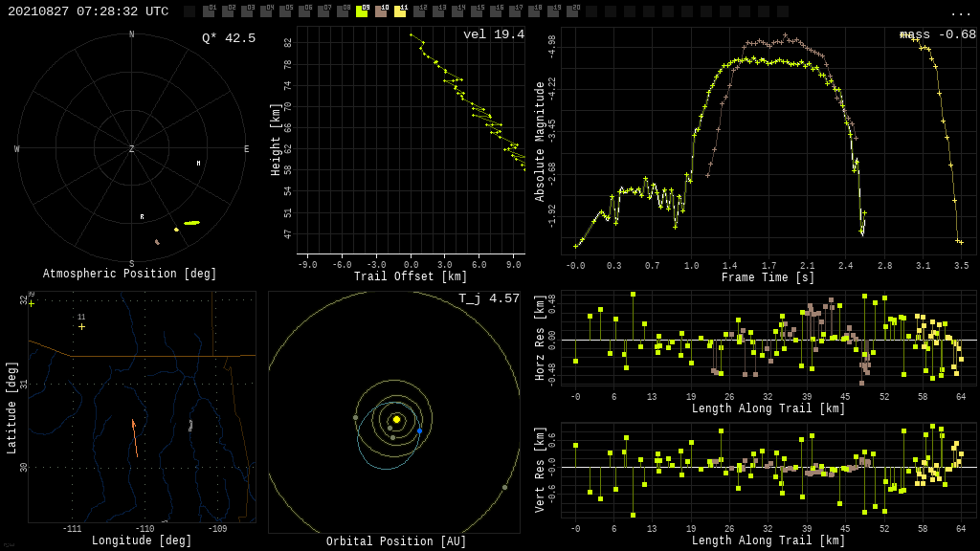
Task: Click the mass -0.68 label
Action: point(937,34)
